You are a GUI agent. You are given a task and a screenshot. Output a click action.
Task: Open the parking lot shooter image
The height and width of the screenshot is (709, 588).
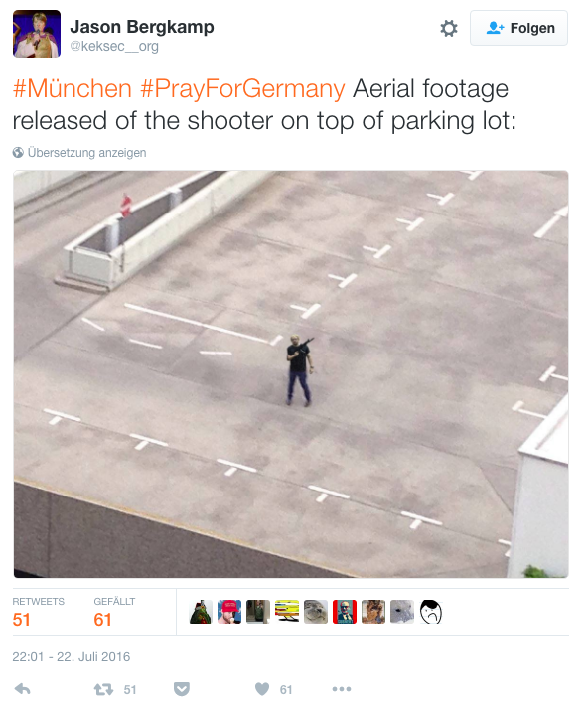pyautogui.click(x=291, y=374)
